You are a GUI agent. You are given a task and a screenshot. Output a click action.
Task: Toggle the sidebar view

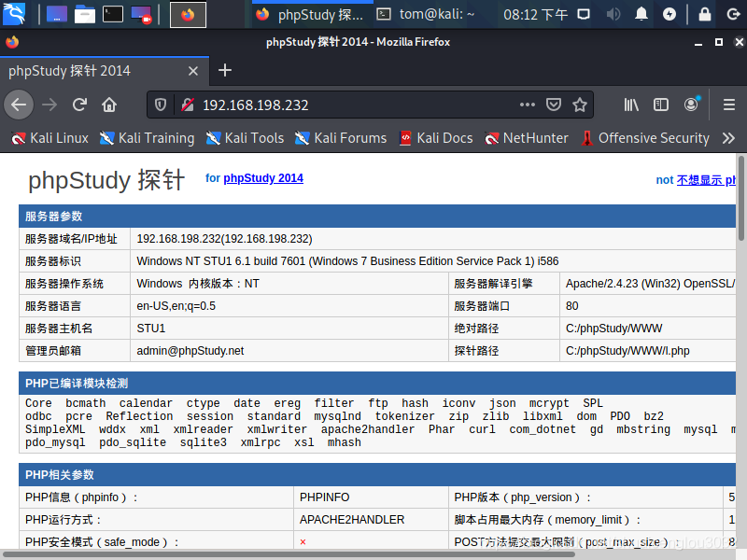coord(661,105)
